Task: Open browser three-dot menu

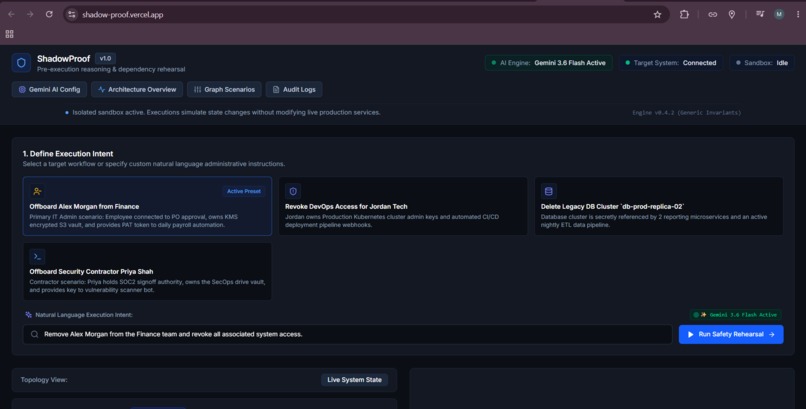Action: pos(798,14)
